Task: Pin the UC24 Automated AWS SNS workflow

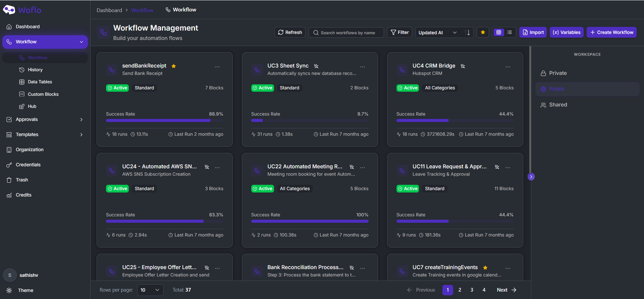Action: [207, 167]
